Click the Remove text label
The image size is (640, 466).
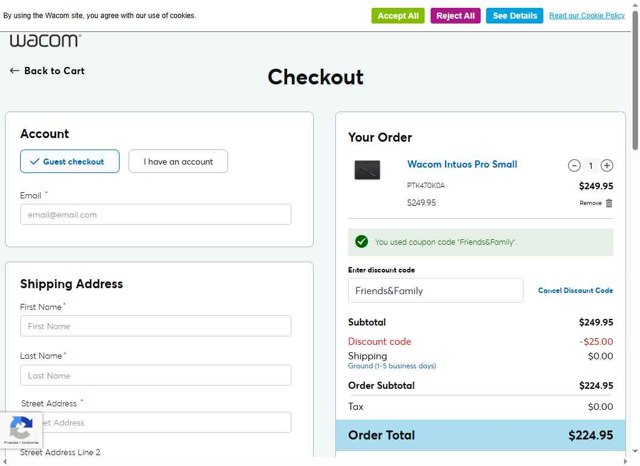pos(590,203)
